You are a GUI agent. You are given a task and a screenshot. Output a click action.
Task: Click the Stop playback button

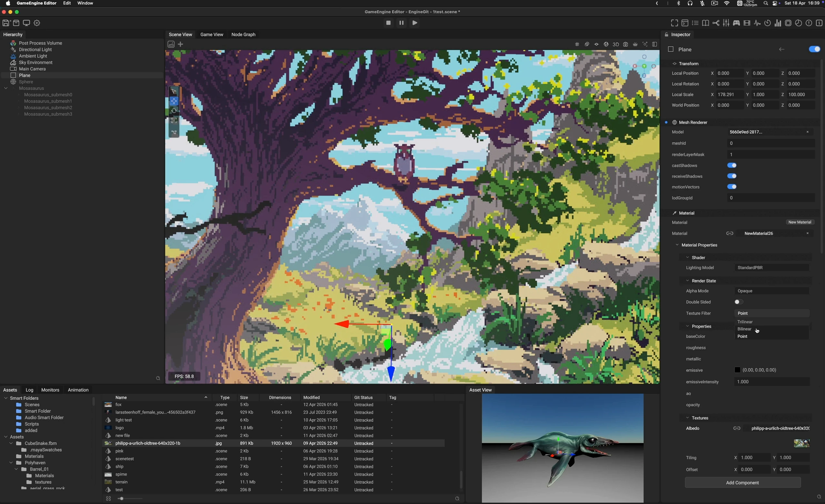[388, 23]
